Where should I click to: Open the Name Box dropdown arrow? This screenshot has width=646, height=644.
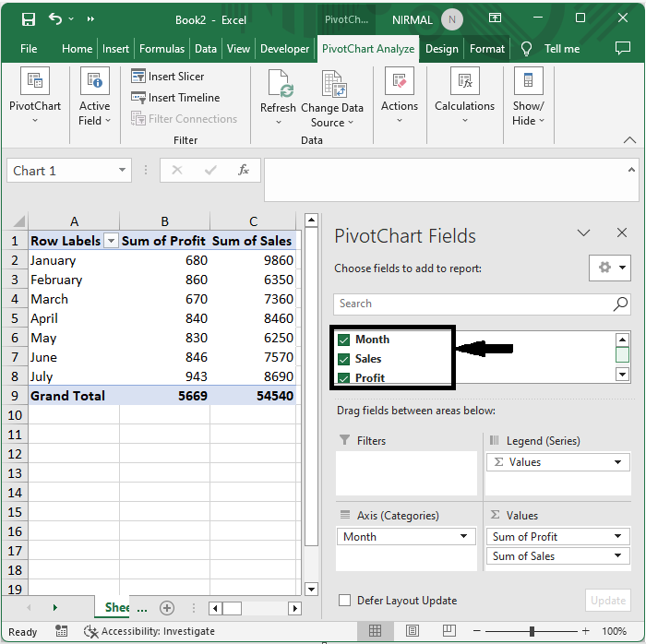122,170
